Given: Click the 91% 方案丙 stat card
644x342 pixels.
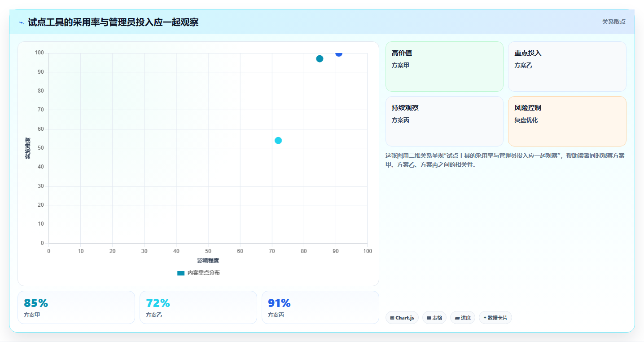Looking at the screenshot, I should pyautogui.click(x=320, y=307).
